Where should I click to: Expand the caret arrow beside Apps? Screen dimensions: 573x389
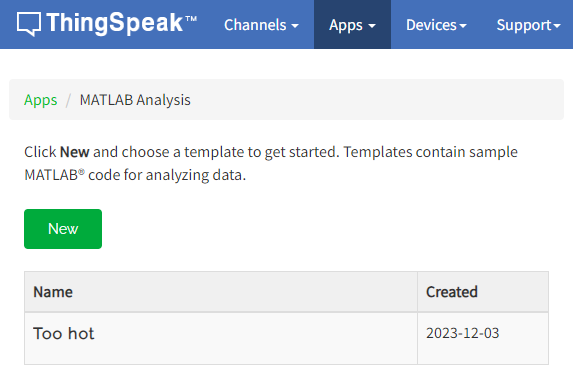click(372, 26)
